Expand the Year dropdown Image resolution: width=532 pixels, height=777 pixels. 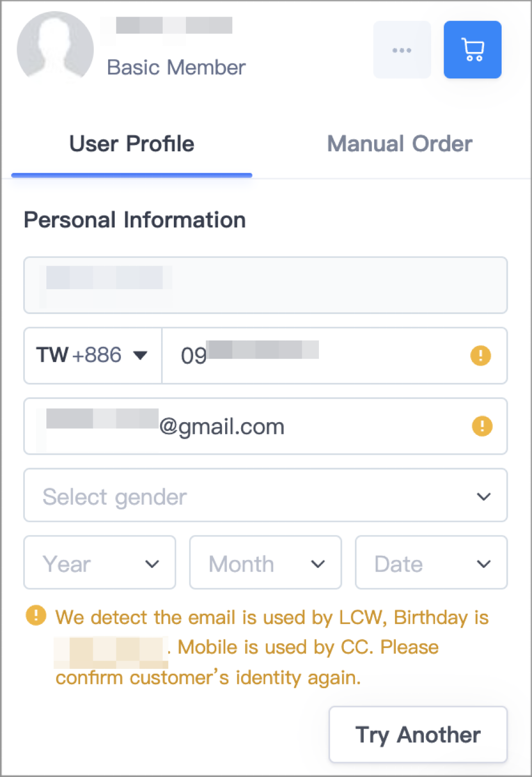coord(100,563)
